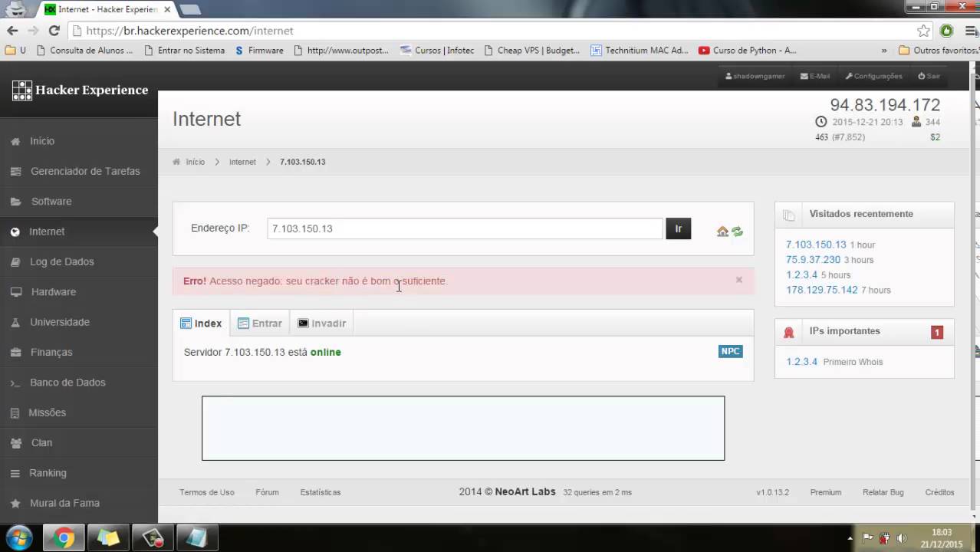The height and width of the screenshot is (552, 980).
Task: Click the Visitados recentemente pages icon
Action: coord(788,215)
